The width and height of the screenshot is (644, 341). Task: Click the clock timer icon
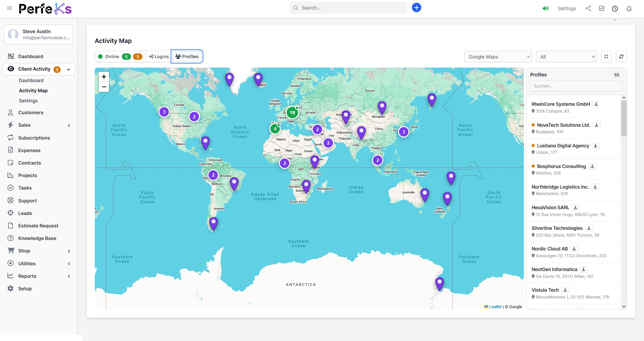[x=615, y=8]
